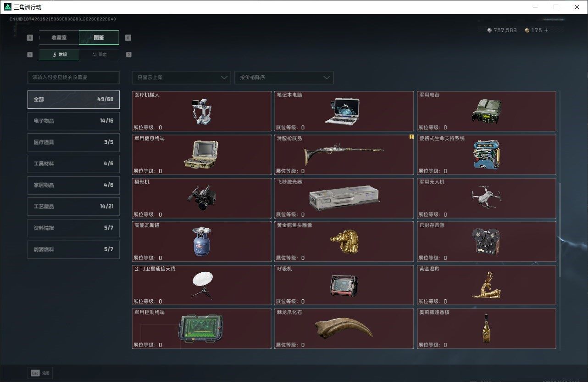
Task: Click the A key hint beside 常规
Action: (30, 54)
